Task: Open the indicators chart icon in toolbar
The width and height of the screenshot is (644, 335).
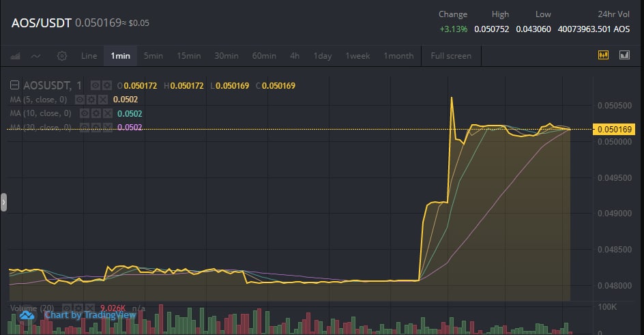Action: [15, 56]
